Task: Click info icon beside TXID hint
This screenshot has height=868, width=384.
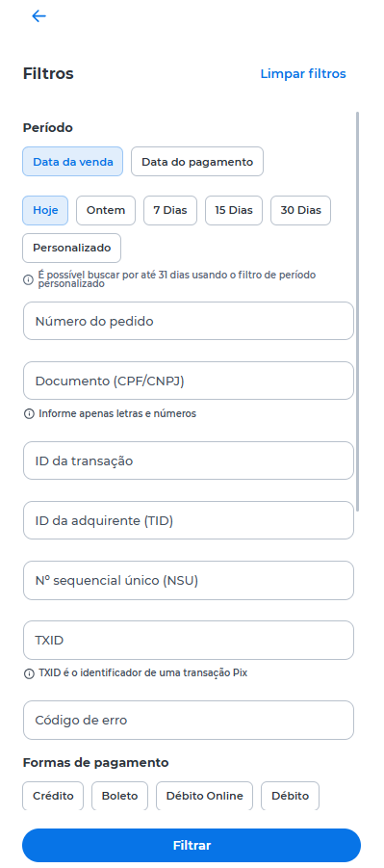Action: coord(29,673)
